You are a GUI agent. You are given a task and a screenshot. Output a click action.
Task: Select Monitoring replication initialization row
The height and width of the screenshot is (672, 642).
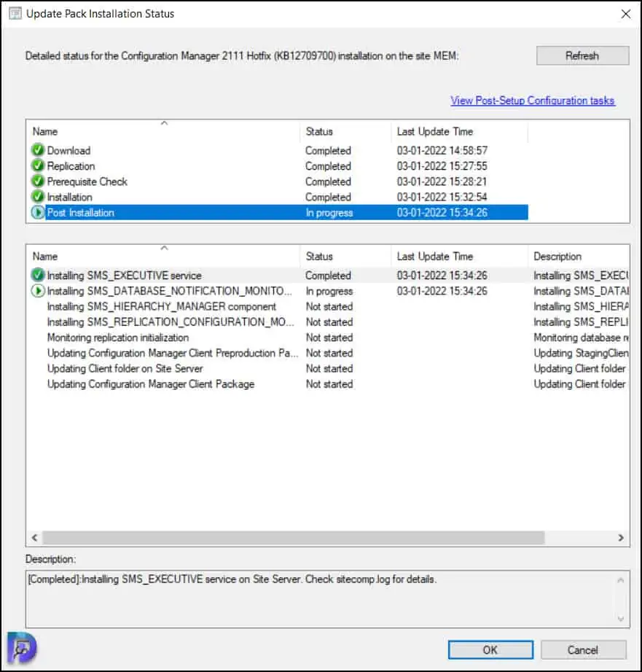(329, 337)
